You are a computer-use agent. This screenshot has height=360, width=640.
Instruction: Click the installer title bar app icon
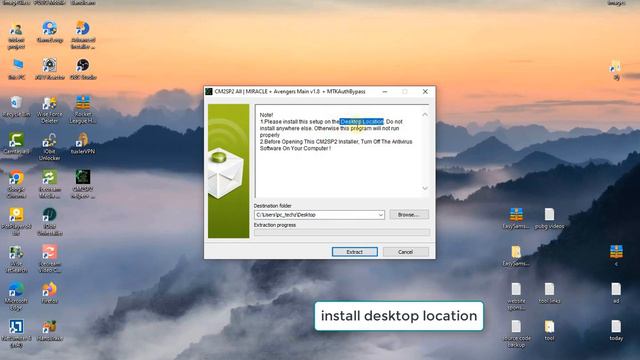click(209, 92)
